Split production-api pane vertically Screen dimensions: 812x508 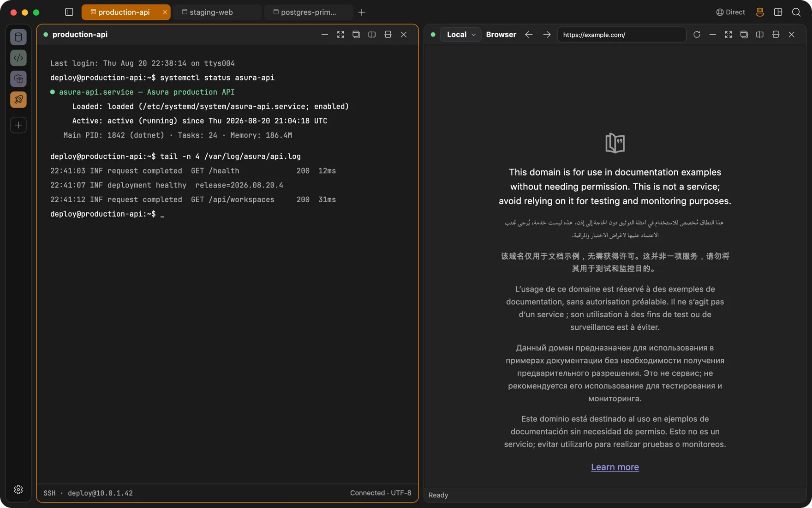[372, 35]
